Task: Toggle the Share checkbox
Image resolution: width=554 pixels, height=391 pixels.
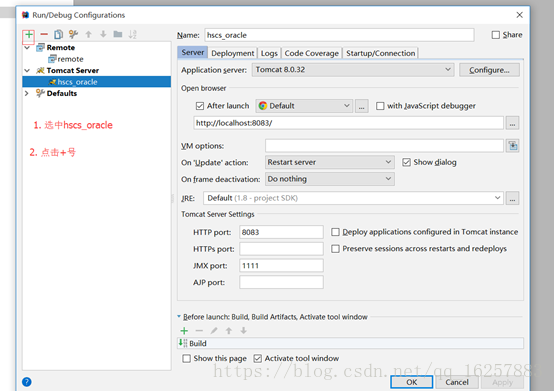Action: click(496, 35)
